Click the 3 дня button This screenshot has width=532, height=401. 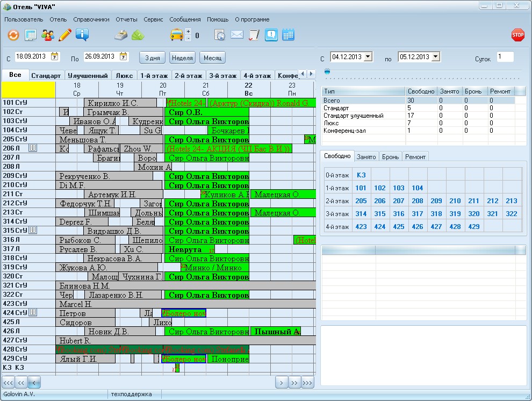pos(152,58)
